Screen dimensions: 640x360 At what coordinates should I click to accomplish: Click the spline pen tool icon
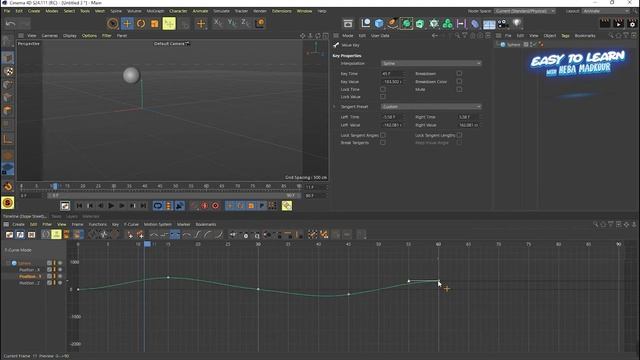tap(393, 23)
